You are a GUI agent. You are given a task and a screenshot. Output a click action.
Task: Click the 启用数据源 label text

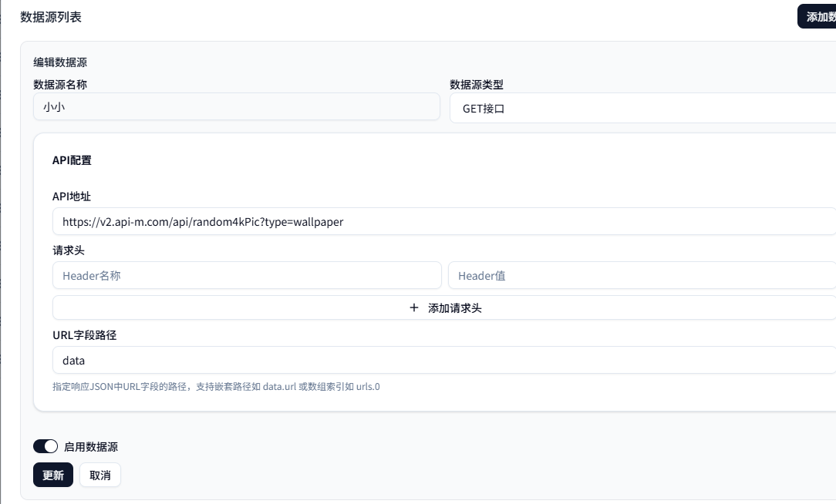(91, 447)
